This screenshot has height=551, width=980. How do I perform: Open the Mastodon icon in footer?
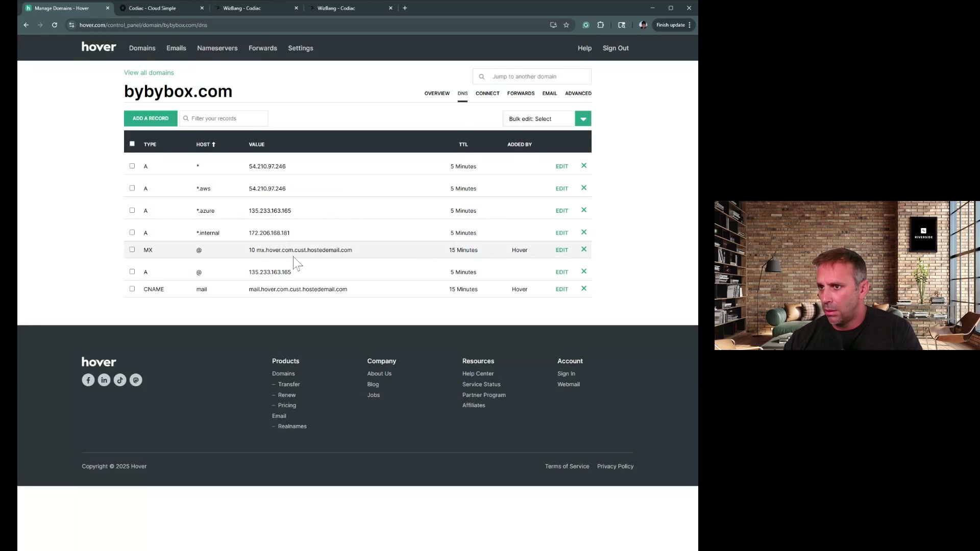point(135,380)
